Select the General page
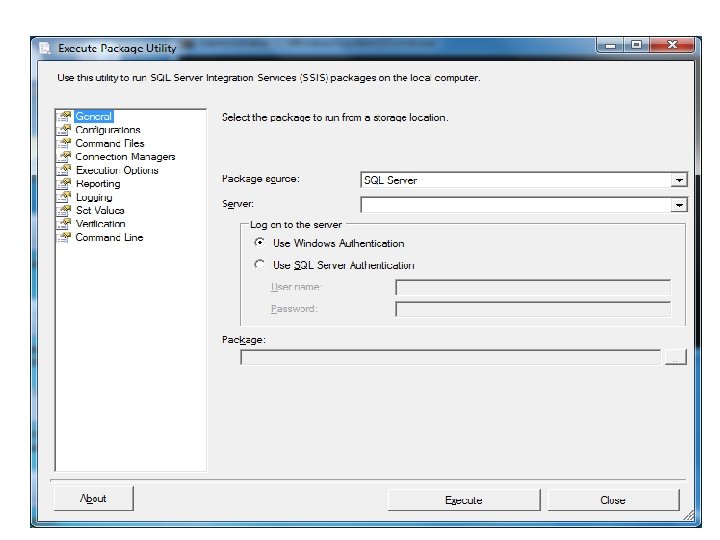This screenshot has height=540, width=720. 94,116
